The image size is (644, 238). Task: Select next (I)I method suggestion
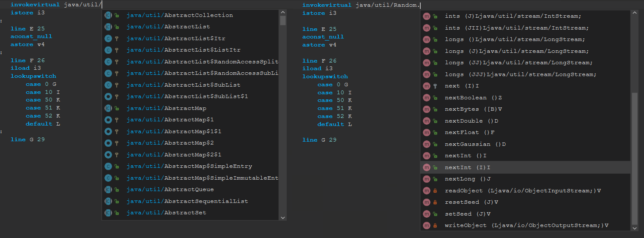point(525,86)
